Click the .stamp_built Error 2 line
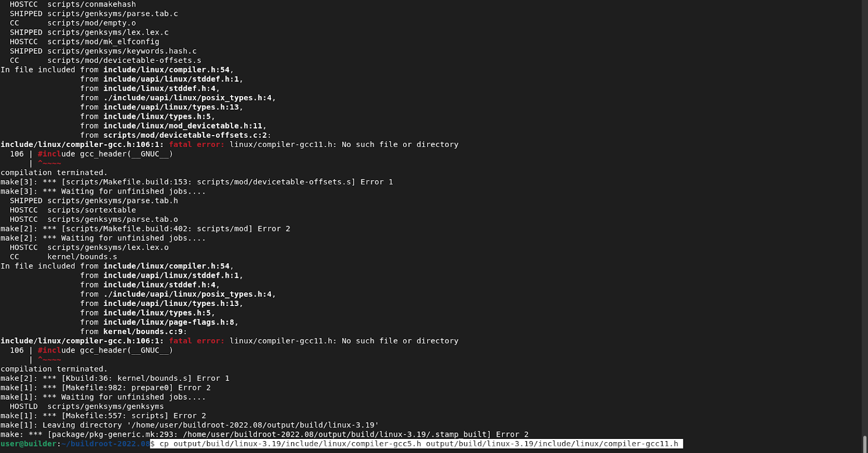This screenshot has height=453, width=868. 264,435
